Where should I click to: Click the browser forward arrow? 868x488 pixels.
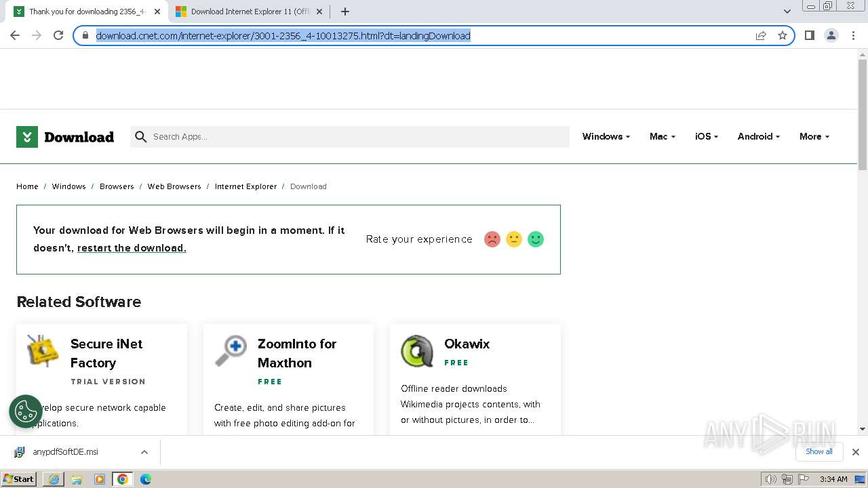(x=37, y=35)
